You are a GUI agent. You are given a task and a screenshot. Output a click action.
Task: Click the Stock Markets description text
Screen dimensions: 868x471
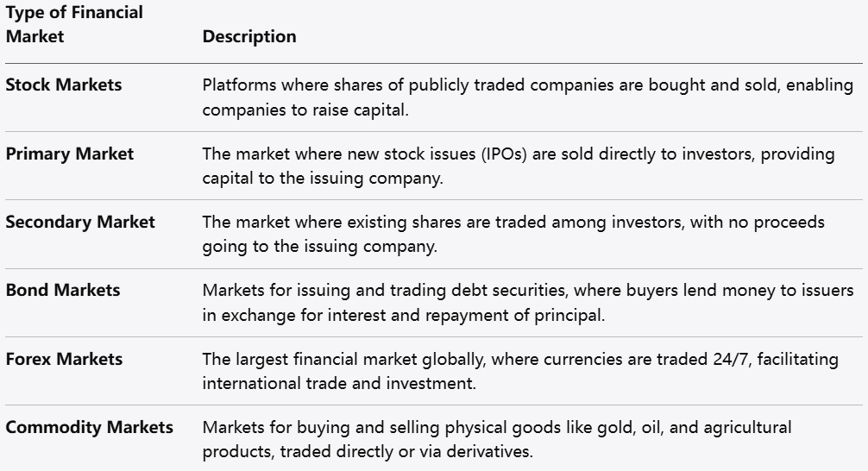(527, 97)
